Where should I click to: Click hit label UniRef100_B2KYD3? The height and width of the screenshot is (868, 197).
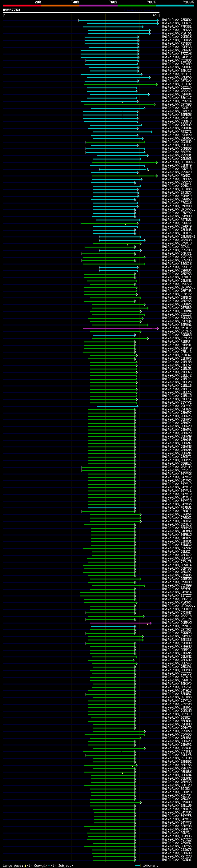pyautogui.click(x=177, y=826)
